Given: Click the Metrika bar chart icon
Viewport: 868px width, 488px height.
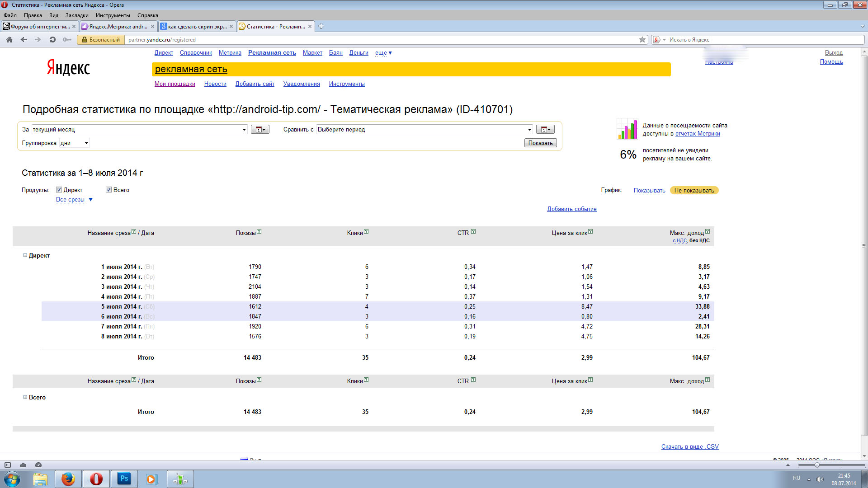Looking at the screenshot, I should click(x=627, y=129).
